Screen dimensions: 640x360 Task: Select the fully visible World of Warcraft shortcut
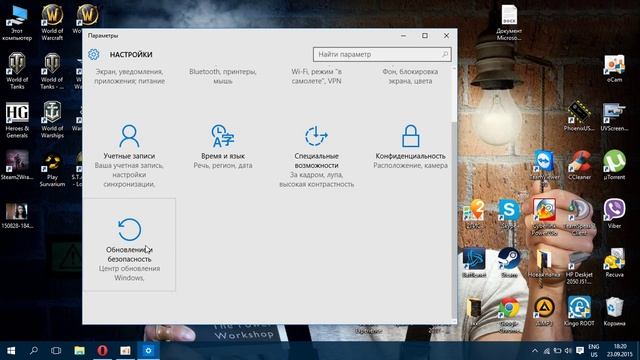click(x=52, y=22)
